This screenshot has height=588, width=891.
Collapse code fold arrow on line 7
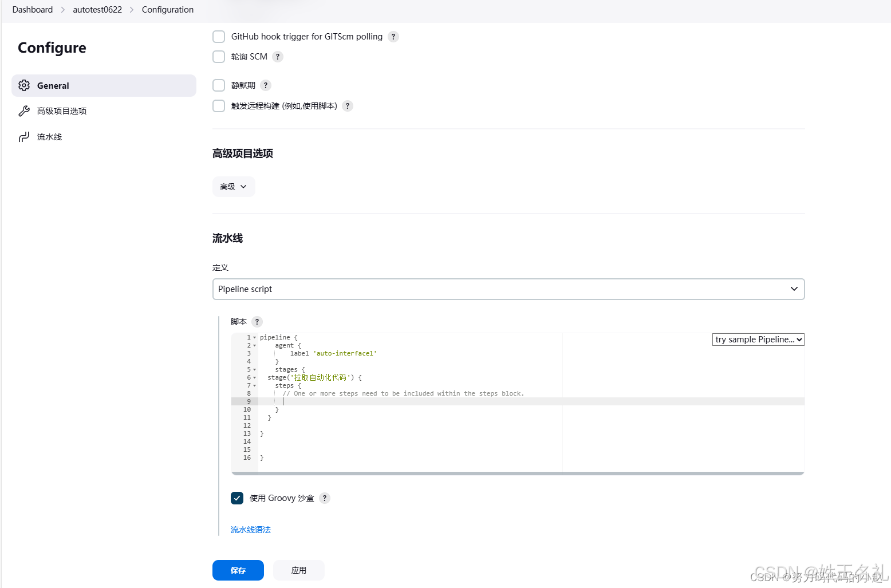click(255, 386)
